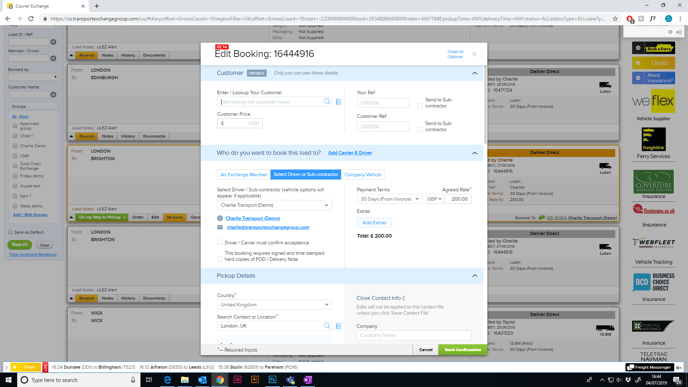Click the Agreed Rate input field
688x387 pixels.
458,199
